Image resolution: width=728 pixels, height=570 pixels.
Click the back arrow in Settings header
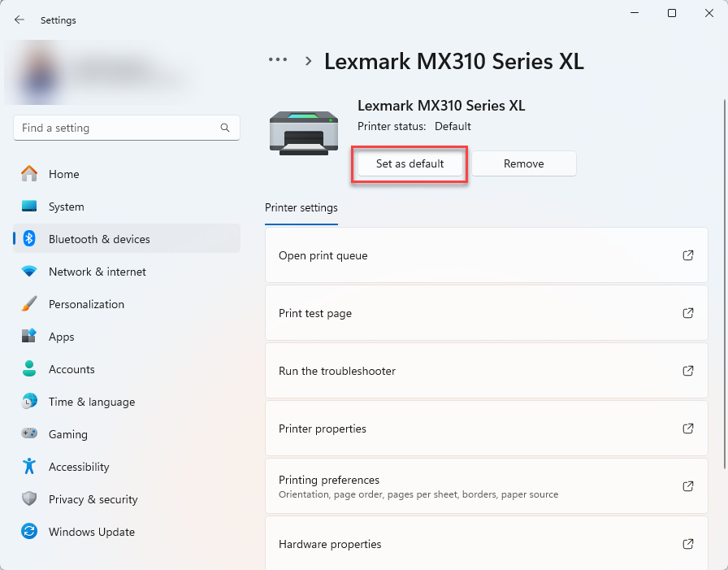19,20
